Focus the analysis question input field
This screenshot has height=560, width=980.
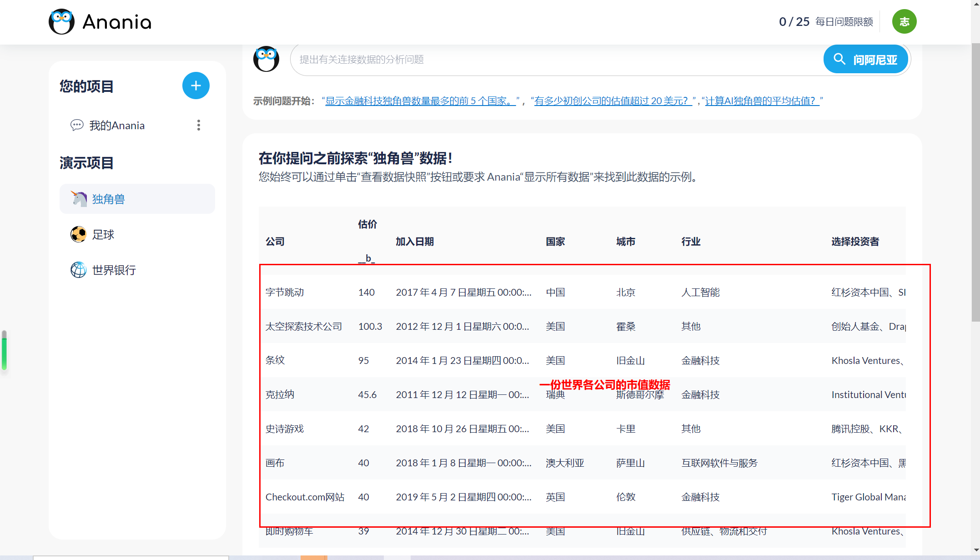(555, 60)
